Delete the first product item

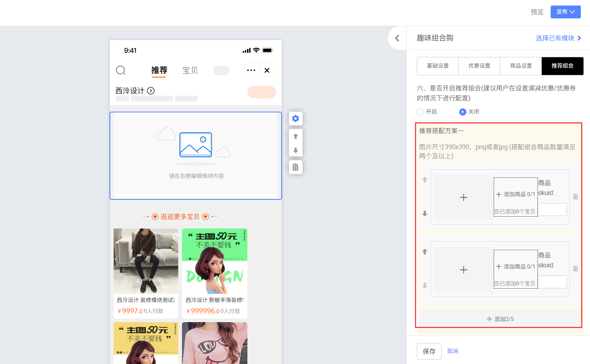click(576, 197)
